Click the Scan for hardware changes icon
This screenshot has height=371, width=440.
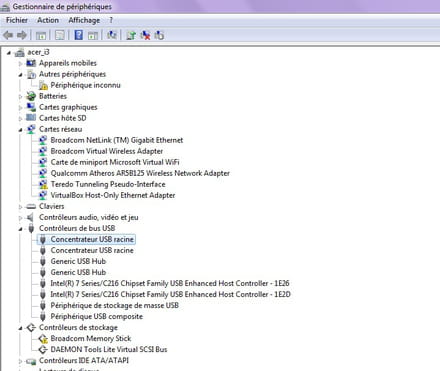pyautogui.click(x=112, y=35)
